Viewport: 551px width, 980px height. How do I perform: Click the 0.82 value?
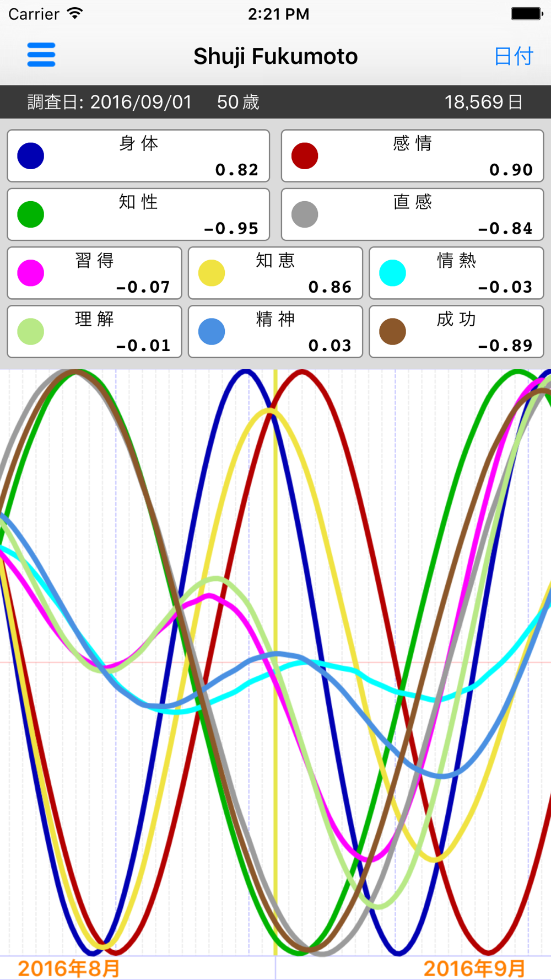[237, 170]
